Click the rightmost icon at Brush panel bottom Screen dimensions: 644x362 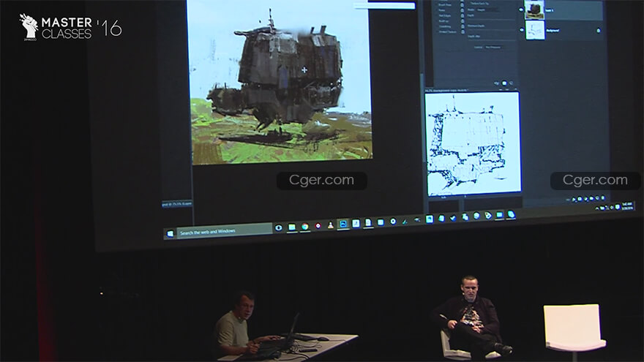click(512, 83)
